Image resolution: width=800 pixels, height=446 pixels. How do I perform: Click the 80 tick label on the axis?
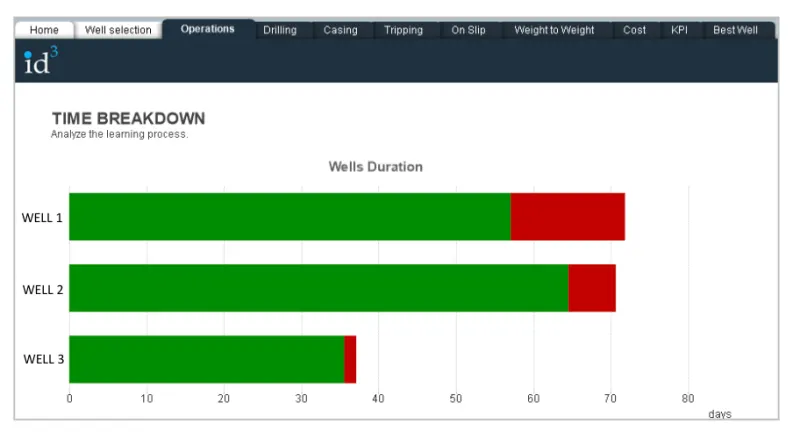(688, 399)
